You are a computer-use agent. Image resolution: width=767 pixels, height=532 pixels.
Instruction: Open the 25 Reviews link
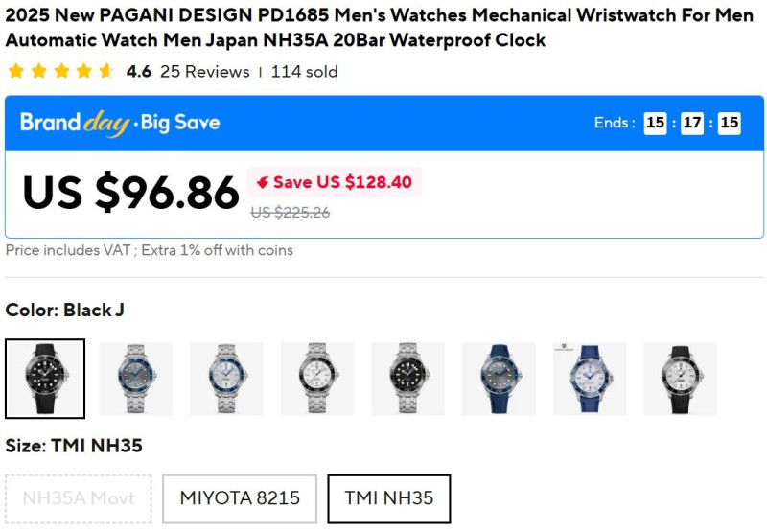coord(204,72)
